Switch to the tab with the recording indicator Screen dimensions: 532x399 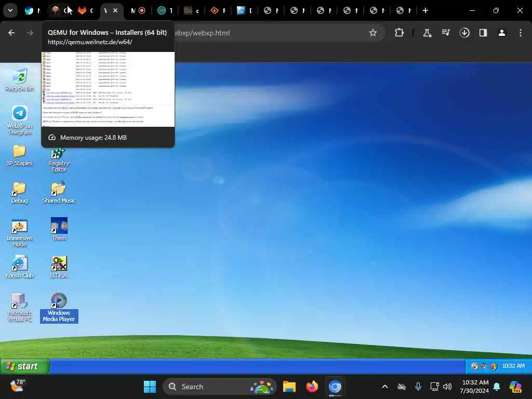pos(138,10)
